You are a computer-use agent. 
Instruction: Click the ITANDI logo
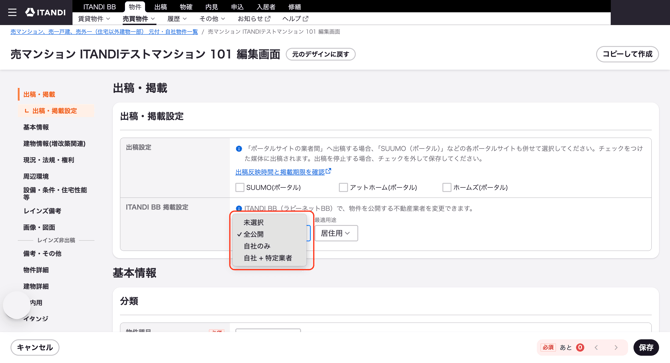coord(45,12)
